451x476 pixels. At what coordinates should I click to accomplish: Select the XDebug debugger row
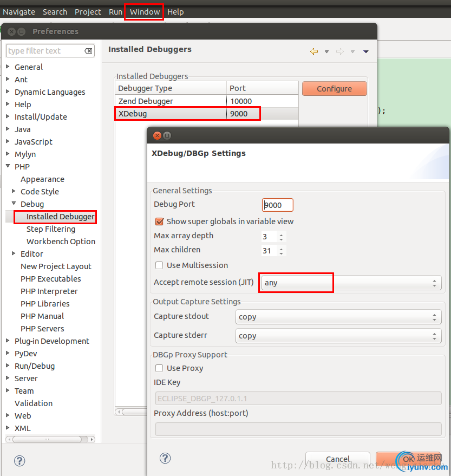click(206, 114)
